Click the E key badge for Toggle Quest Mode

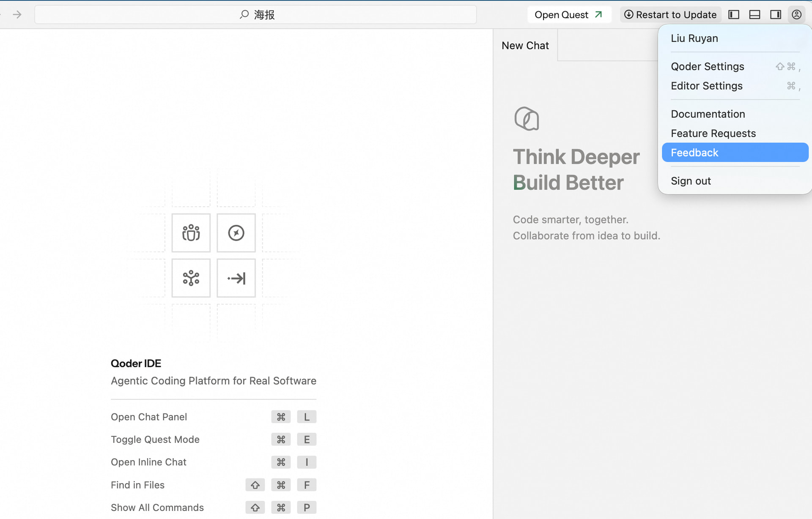coord(307,440)
